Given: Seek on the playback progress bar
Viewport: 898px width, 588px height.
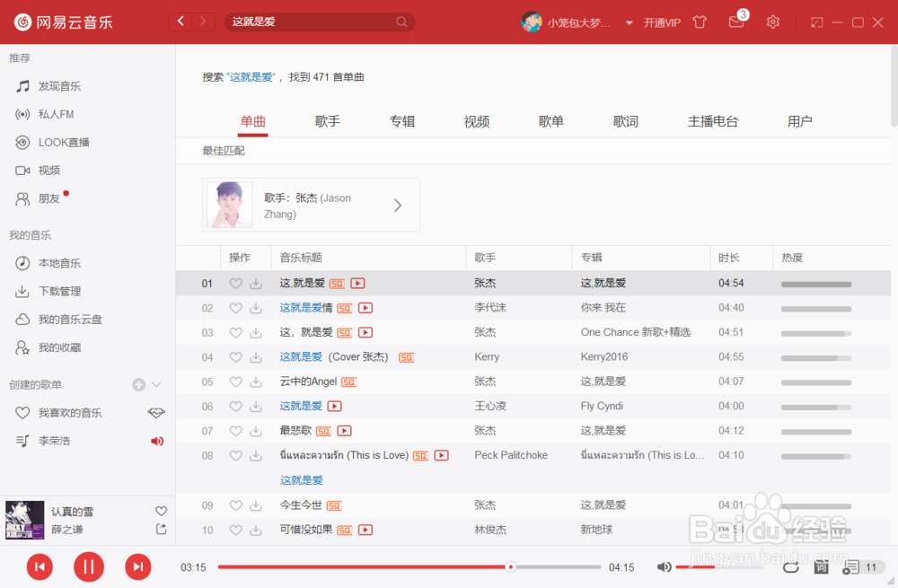Looking at the screenshot, I should (409, 566).
